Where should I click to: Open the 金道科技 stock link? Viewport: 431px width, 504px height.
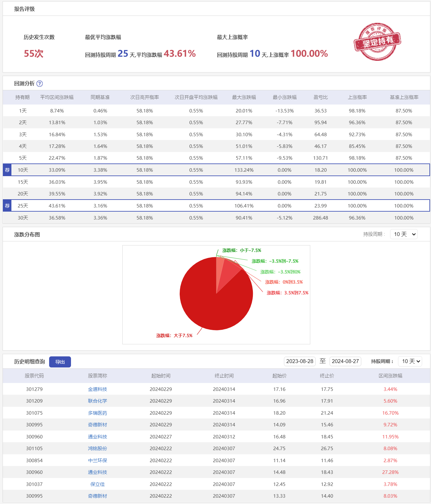[98, 389]
